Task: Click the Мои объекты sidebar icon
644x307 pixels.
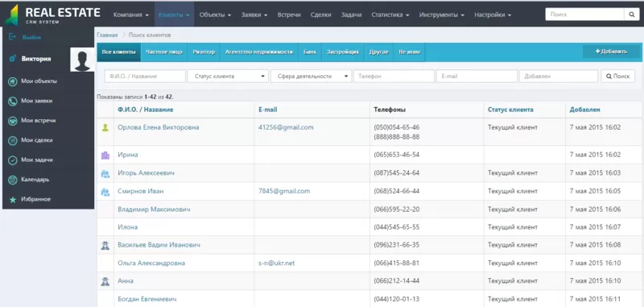Action: (13, 81)
